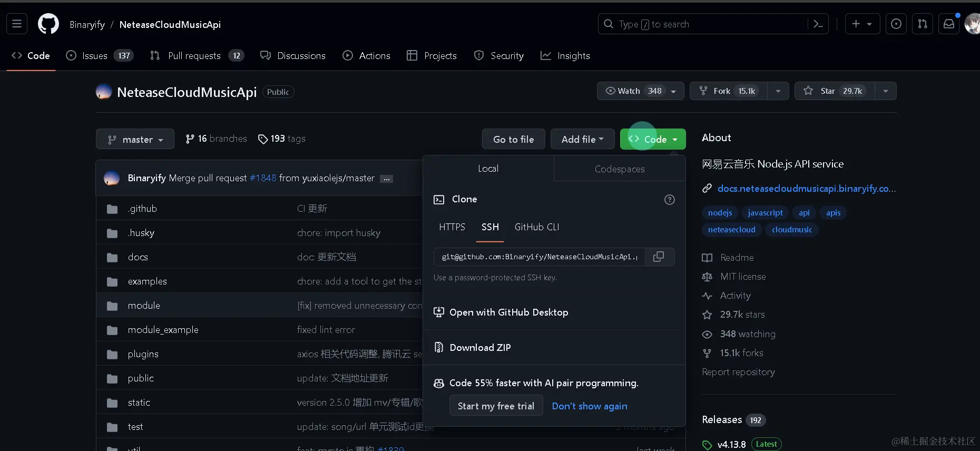Image resolution: width=980 pixels, height=451 pixels.
Task: Focus the search input field
Action: [x=713, y=24]
